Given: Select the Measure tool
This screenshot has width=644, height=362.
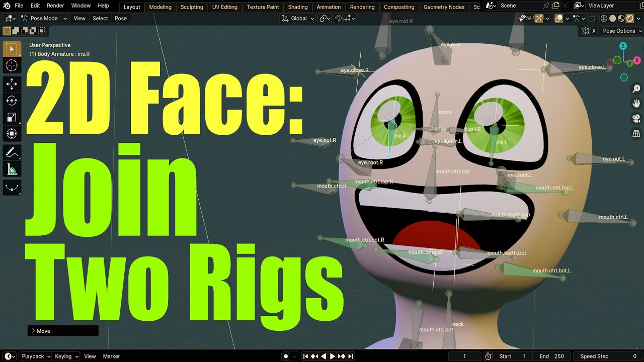Looking at the screenshot, I should point(12,169).
